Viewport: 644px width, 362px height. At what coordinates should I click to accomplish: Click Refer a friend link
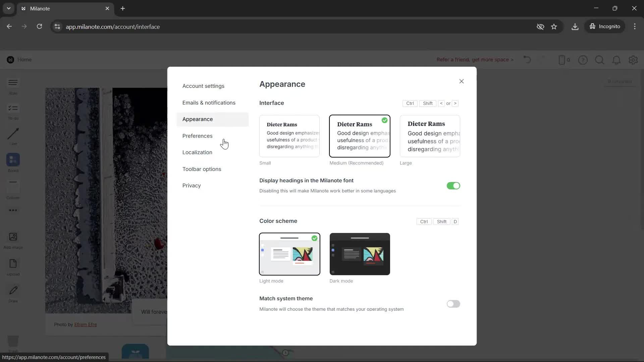click(x=475, y=60)
